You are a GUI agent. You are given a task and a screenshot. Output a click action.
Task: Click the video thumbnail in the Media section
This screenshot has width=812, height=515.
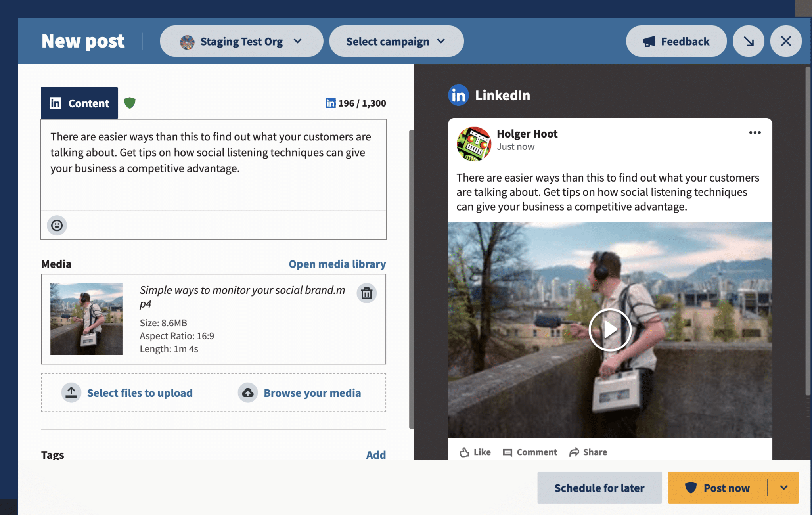[x=86, y=318]
